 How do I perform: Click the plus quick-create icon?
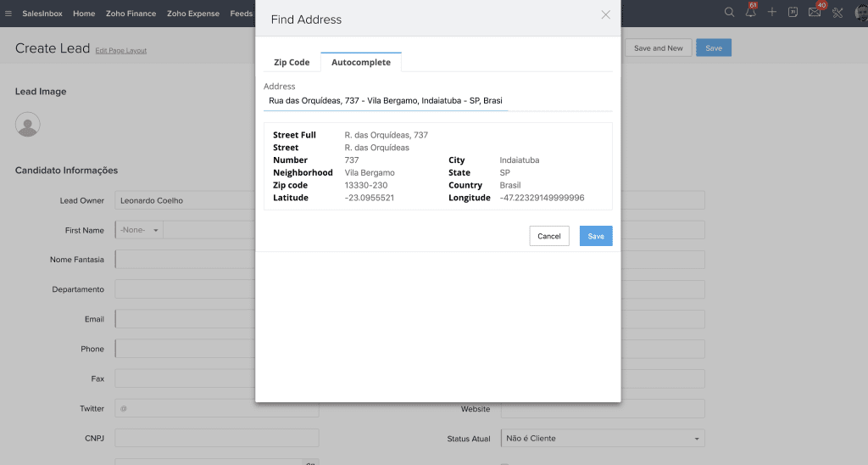[x=771, y=13]
